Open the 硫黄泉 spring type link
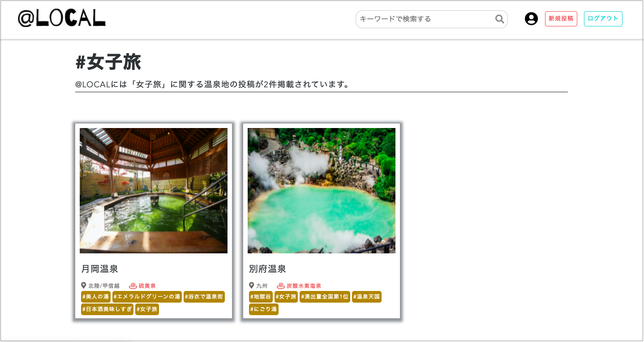The image size is (644, 342). point(148,285)
